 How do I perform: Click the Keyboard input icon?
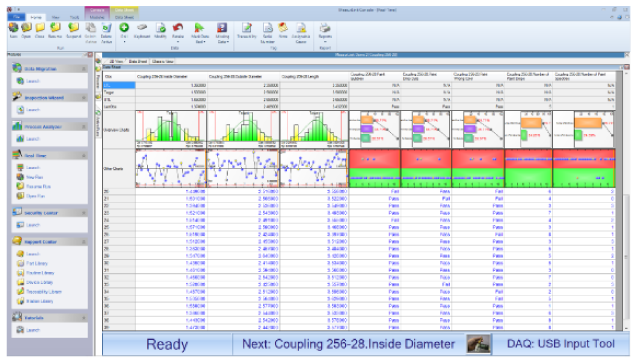click(142, 28)
